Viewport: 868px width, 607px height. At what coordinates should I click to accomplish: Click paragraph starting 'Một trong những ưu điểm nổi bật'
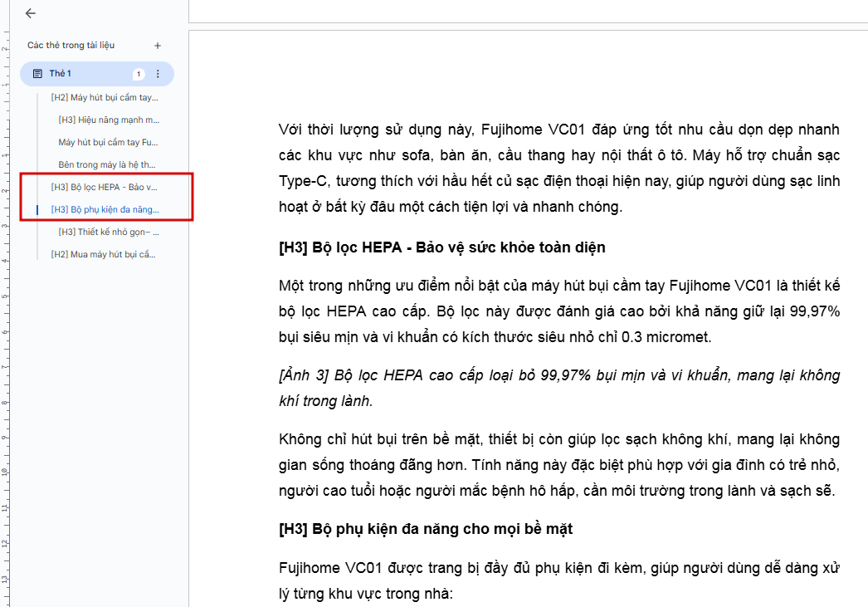[x=559, y=311]
